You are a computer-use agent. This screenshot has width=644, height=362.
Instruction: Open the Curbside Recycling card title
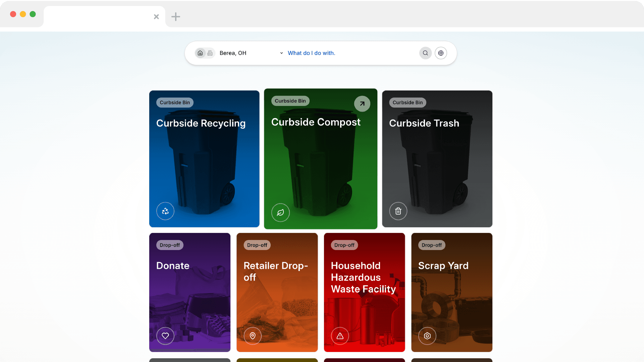[x=201, y=123]
